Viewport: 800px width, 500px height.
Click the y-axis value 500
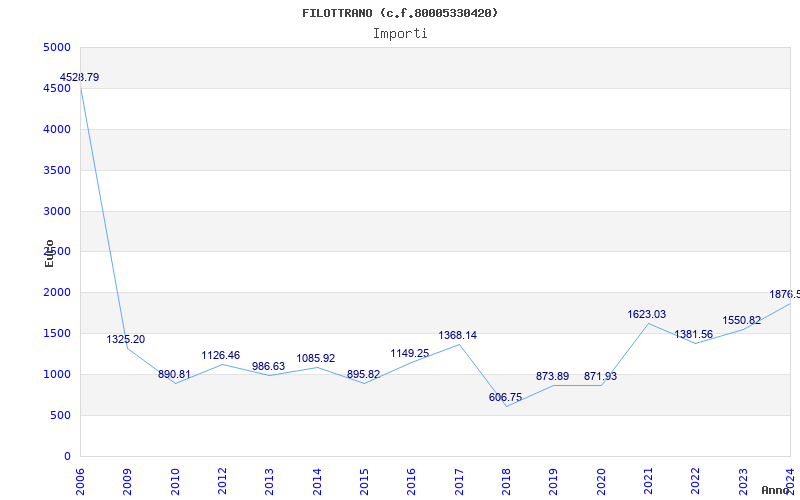pyautogui.click(x=61, y=415)
